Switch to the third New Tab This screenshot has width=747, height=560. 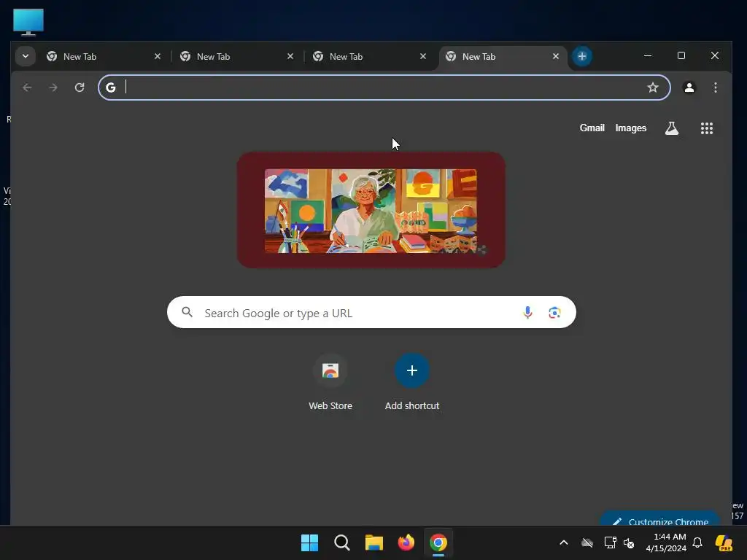(x=370, y=57)
